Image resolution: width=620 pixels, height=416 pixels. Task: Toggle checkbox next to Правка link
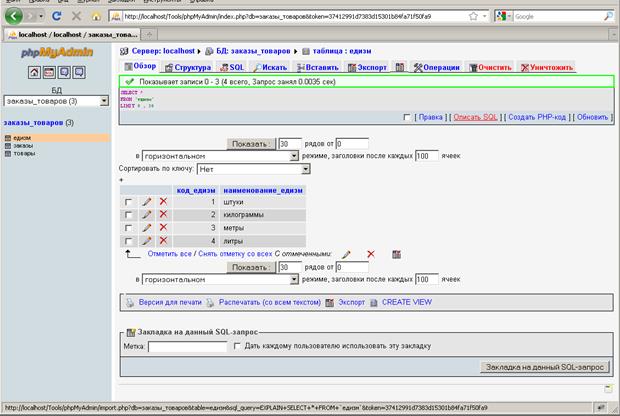tap(407, 117)
